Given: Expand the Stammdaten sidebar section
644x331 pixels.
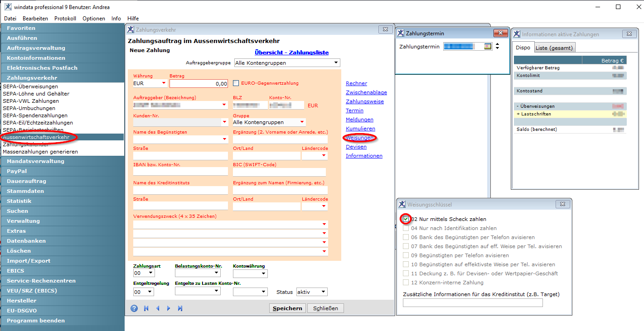Looking at the screenshot, I should [62, 191].
